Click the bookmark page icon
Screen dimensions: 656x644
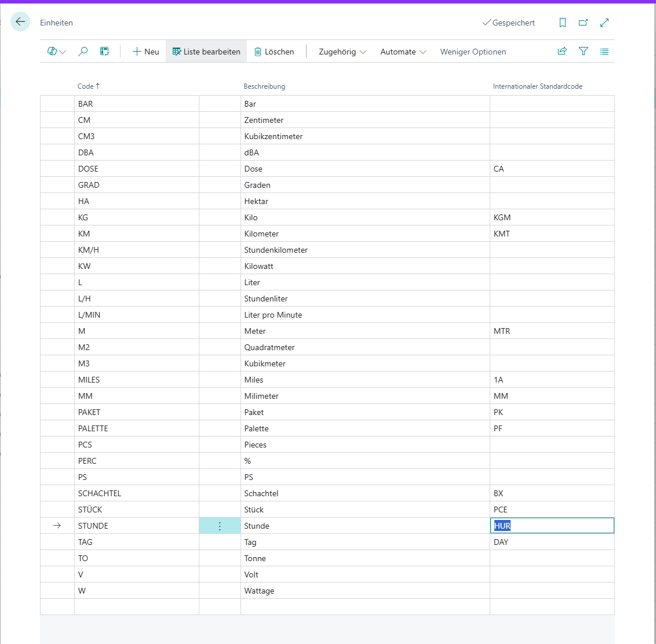pyautogui.click(x=562, y=22)
